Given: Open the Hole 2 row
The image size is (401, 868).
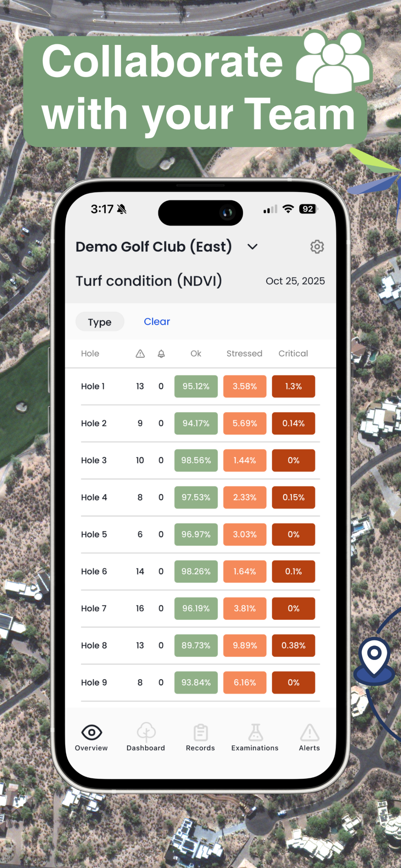Looking at the screenshot, I should [200, 424].
